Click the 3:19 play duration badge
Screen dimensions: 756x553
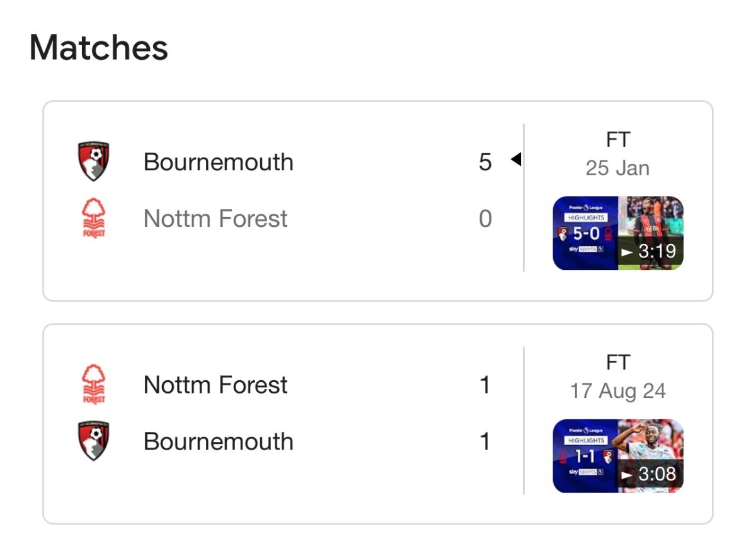coord(649,252)
